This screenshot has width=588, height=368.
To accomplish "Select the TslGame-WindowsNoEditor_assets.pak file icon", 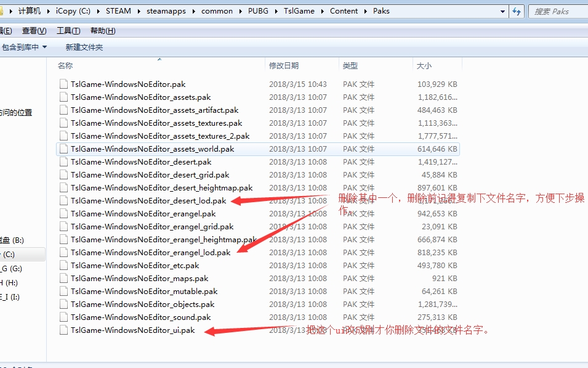I will tap(64, 97).
